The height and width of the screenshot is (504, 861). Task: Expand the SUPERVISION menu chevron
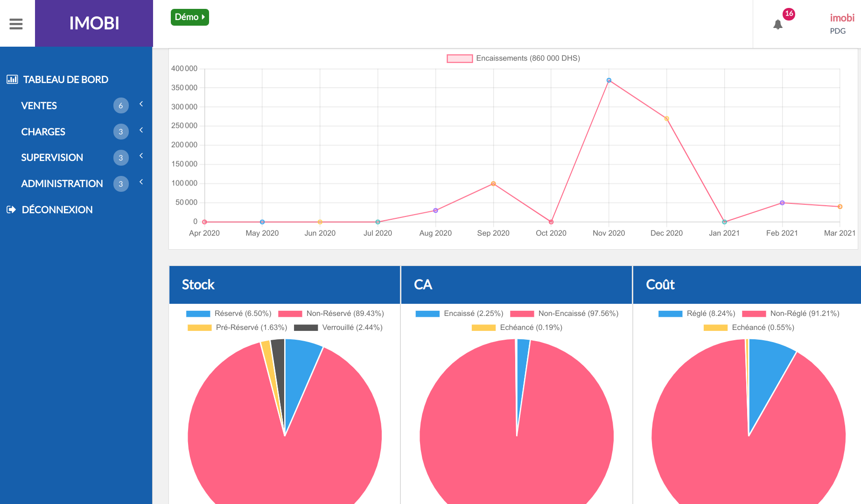coord(141,156)
